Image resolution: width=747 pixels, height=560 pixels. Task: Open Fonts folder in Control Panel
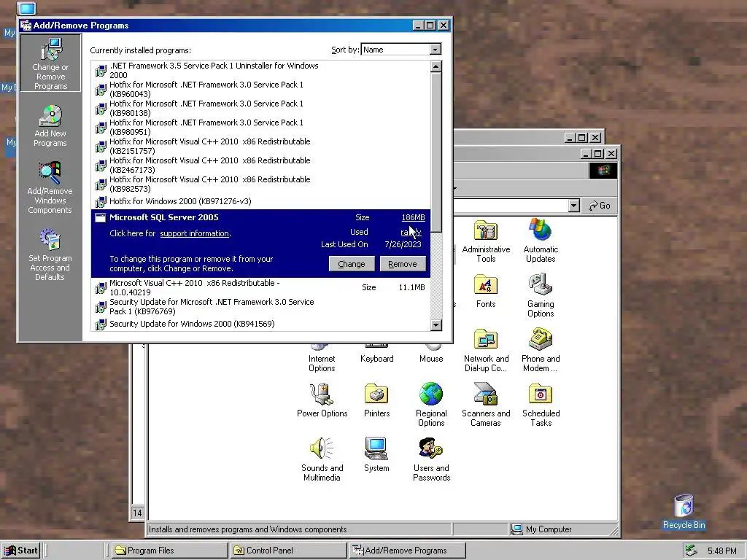[x=486, y=292]
